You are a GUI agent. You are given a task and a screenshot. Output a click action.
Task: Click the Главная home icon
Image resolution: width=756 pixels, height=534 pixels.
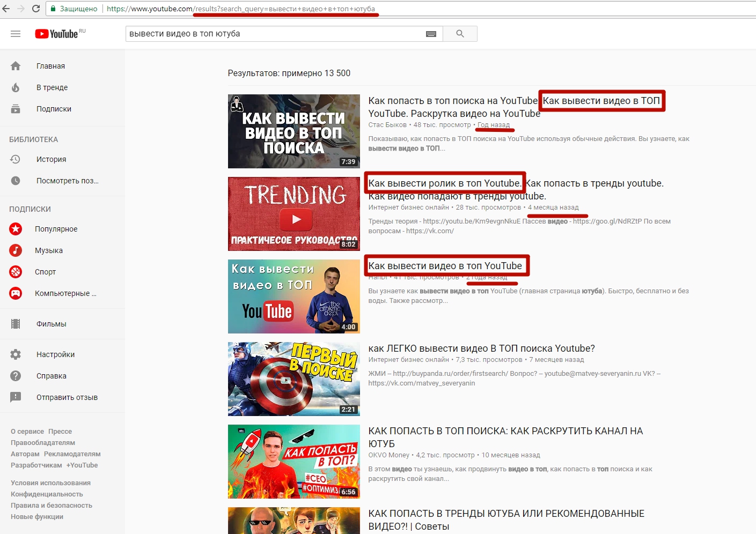[x=16, y=66]
